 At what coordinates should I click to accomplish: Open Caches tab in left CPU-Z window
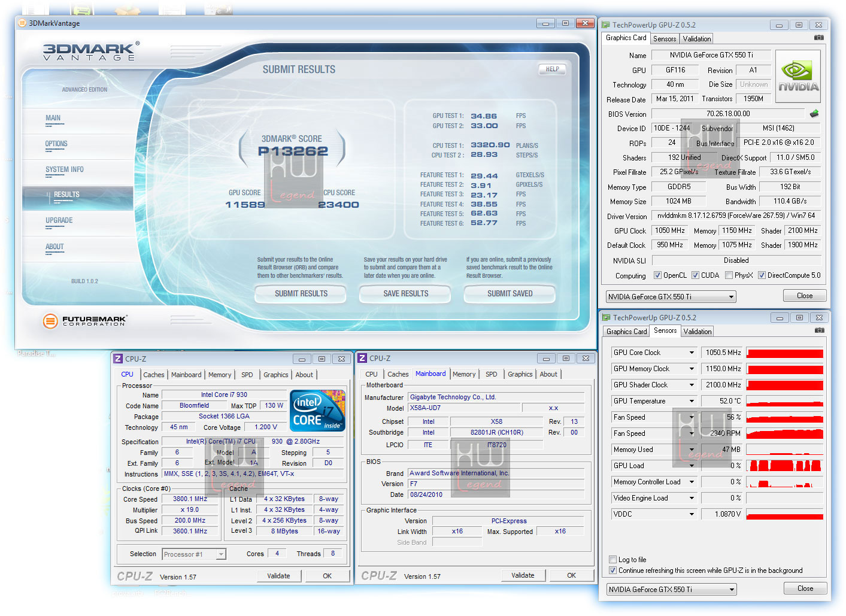(154, 375)
